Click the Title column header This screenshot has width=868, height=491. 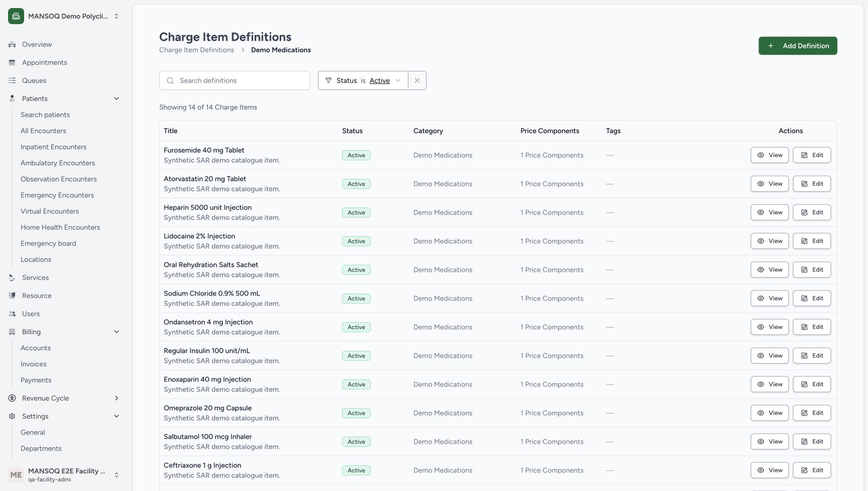coord(170,131)
